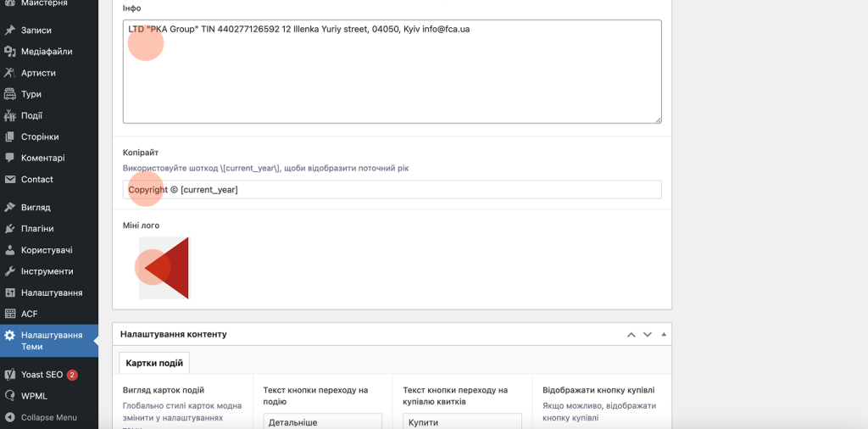Click the pushpin icon beside Записи
This screenshot has height=429, width=868.
tap(10, 31)
